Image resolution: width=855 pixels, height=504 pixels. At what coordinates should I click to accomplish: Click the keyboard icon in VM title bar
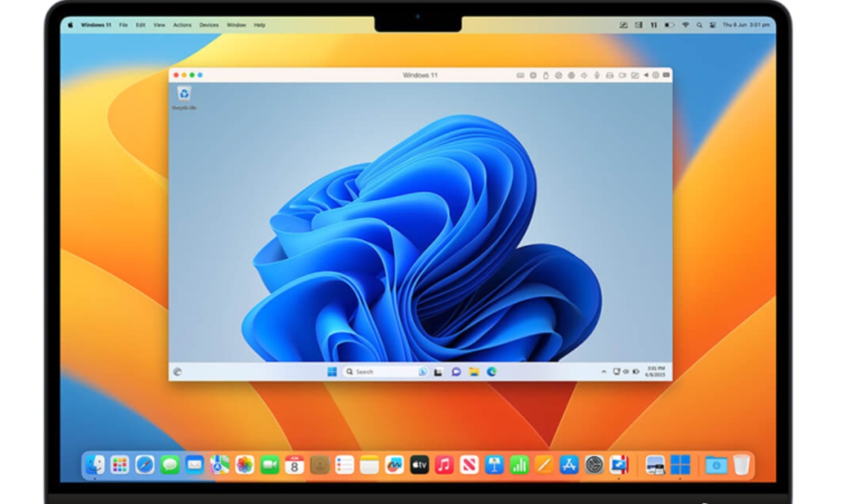point(520,75)
